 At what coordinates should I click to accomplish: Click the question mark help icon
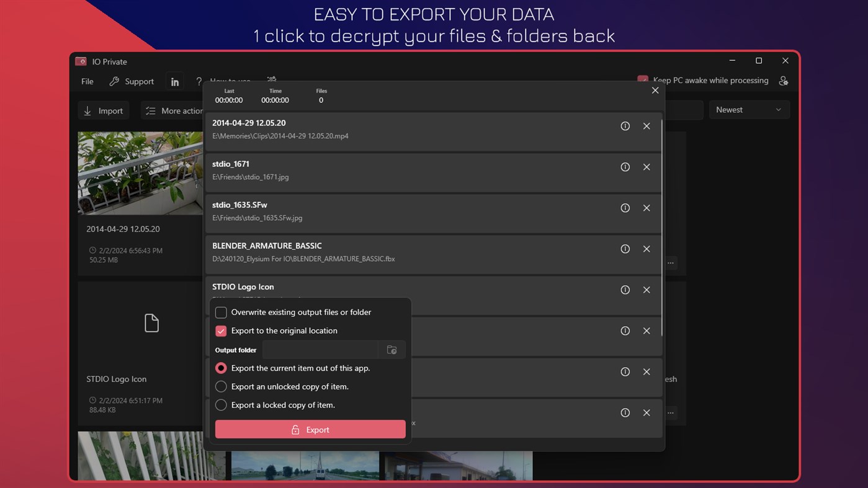click(199, 81)
